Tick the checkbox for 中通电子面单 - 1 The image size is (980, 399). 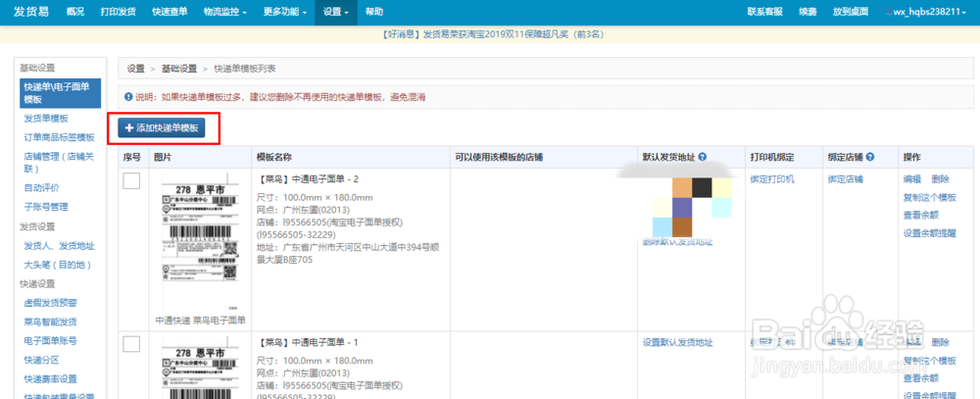pos(131,344)
